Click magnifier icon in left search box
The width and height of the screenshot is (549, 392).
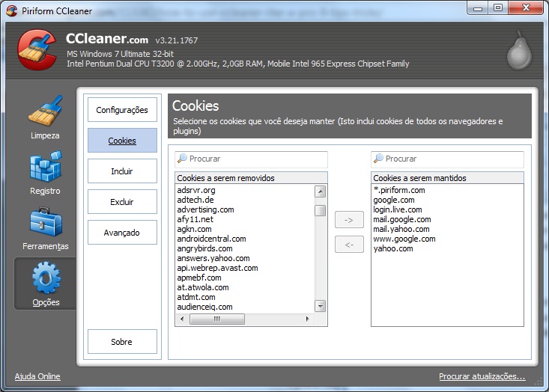click(182, 159)
